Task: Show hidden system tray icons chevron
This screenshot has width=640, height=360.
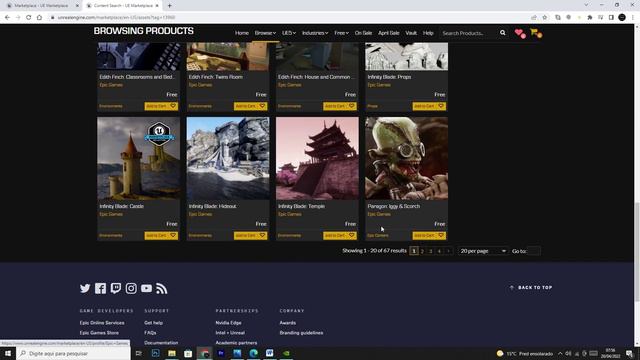Action: coord(560,354)
